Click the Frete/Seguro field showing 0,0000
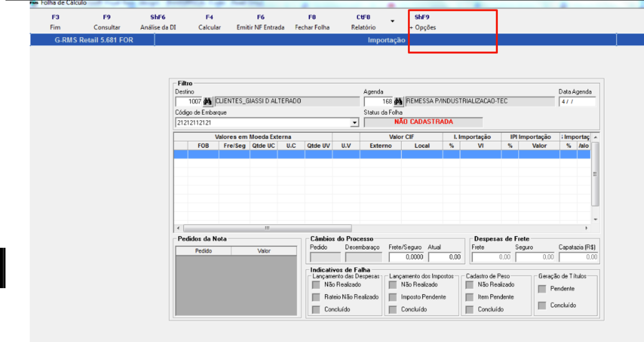 (x=407, y=257)
